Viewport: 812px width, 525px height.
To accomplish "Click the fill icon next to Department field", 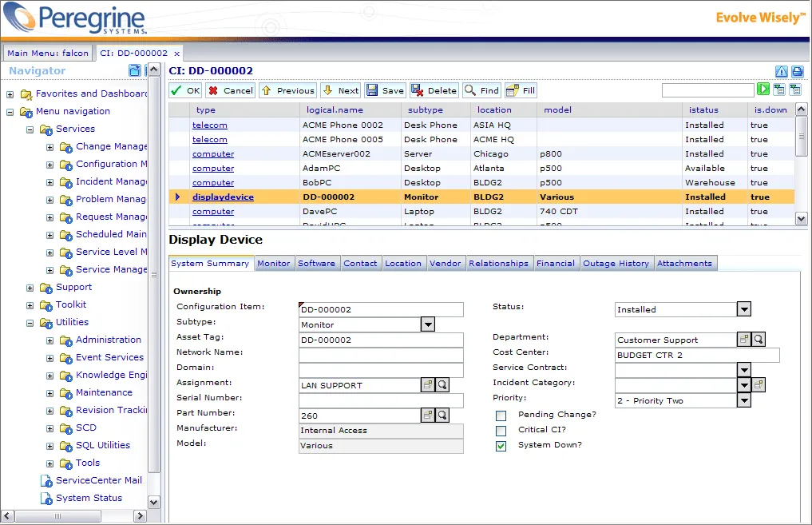I will (x=744, y=340).
